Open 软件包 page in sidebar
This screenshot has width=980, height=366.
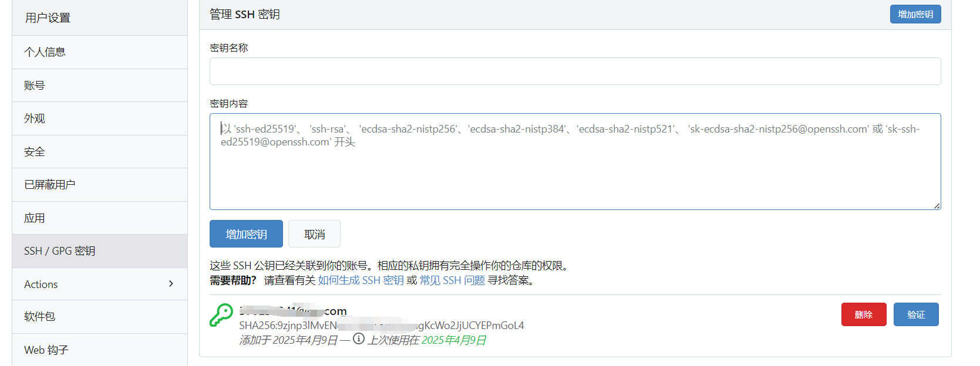click(40, 317)
